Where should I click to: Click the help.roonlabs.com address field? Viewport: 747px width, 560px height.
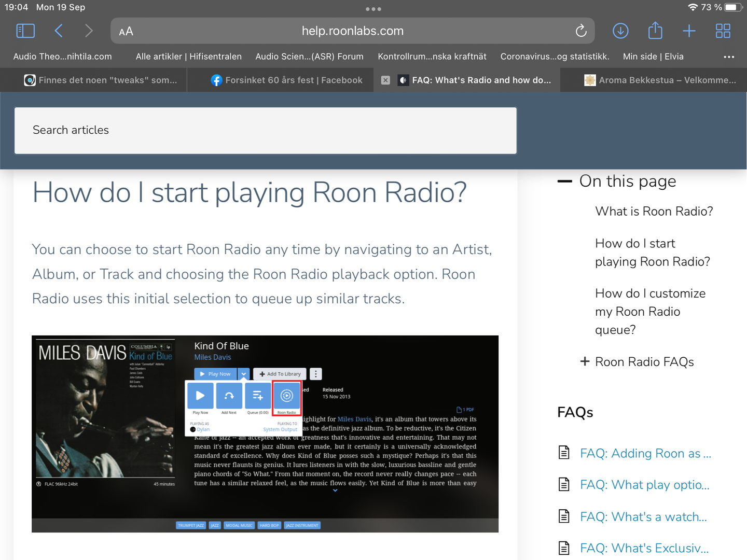pos(353,31)
